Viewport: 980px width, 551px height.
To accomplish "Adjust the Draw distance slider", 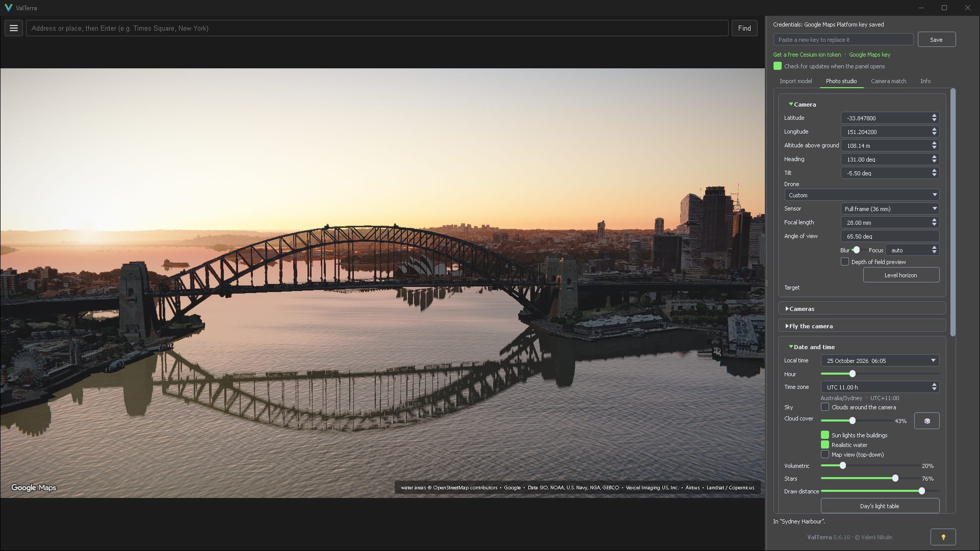I will (x=921, y=491).
